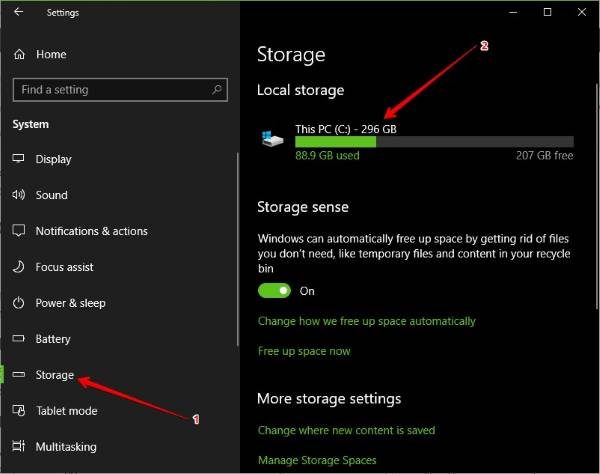Click the back arrow icon
Image resolution: width=600 pixels, height=474 pixels.
click(x=19, y=13)
